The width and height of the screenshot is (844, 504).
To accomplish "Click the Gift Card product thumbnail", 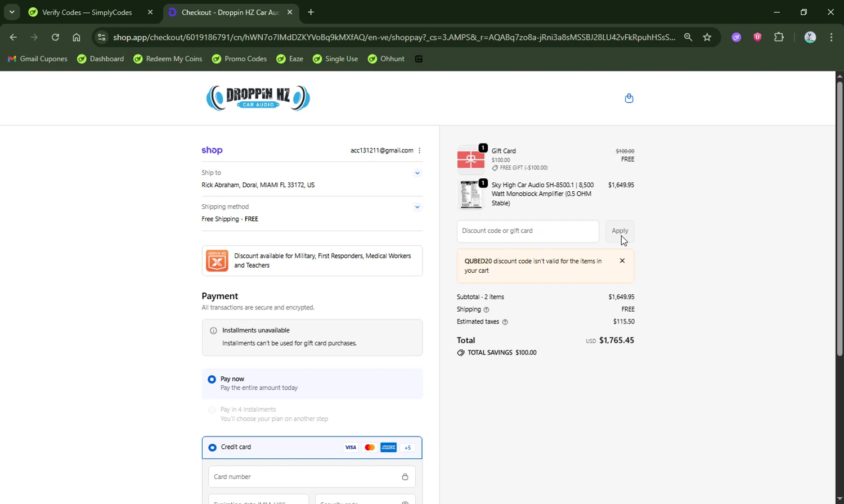I will pos(471,160).
